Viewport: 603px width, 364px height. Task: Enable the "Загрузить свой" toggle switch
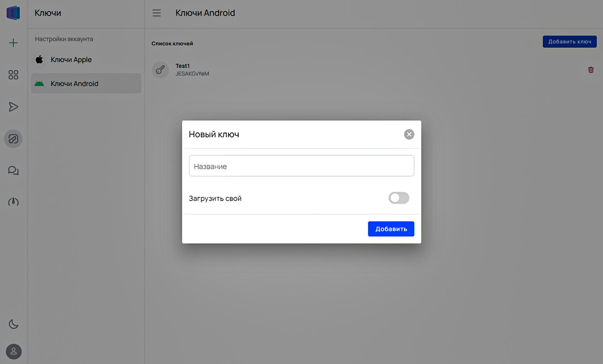click(399, 198)
